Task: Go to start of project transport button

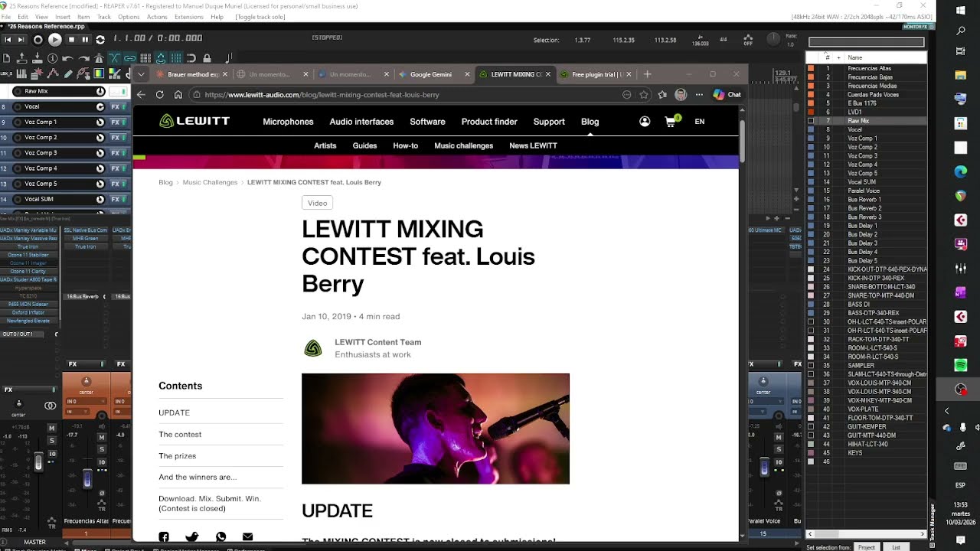Action: click(x=8, y=39)
